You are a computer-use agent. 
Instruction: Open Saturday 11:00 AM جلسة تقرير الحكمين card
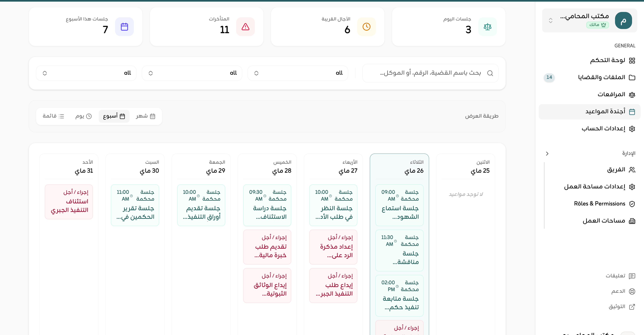135,205
